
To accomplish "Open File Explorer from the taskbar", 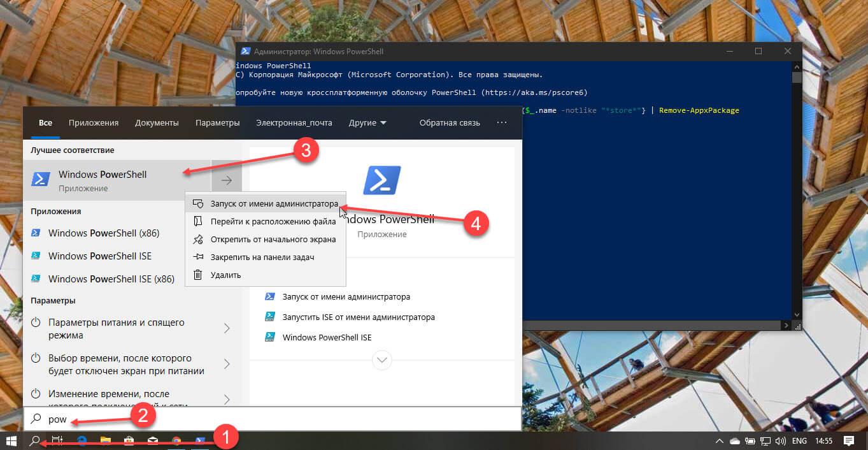I will click(x=106, y=440).
